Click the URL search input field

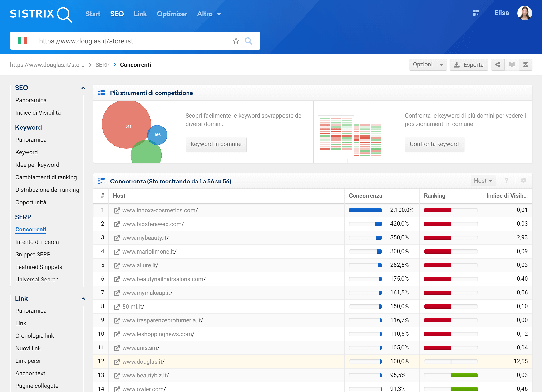(133, 41)
